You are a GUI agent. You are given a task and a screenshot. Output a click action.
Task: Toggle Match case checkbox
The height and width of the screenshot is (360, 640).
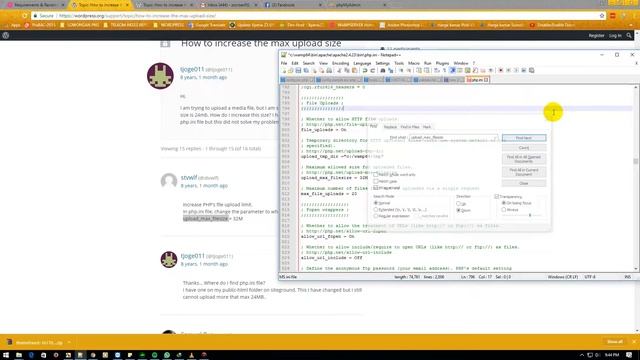(x=376, y=181)
